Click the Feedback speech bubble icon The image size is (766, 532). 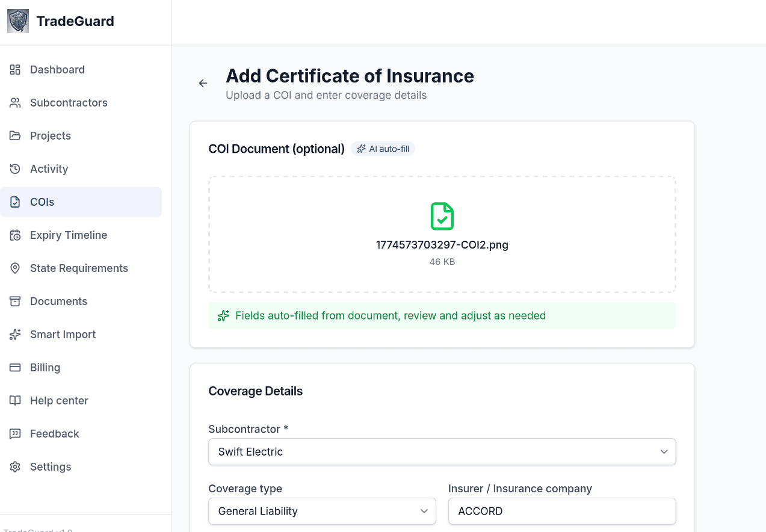click(x=15, y=434)
